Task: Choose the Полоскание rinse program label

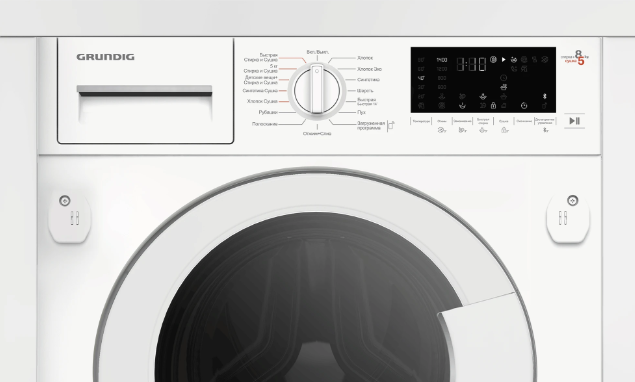Action: 264,124
